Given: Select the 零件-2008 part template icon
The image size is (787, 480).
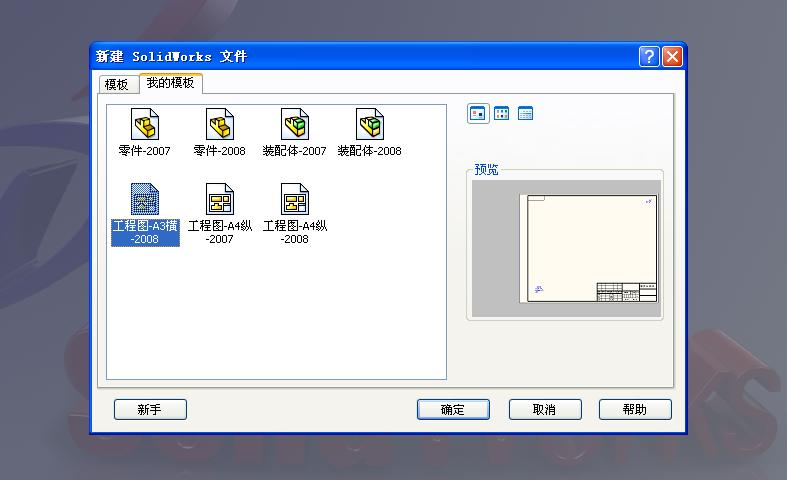Looking at the screenshot, I should [x=220, y=124].
